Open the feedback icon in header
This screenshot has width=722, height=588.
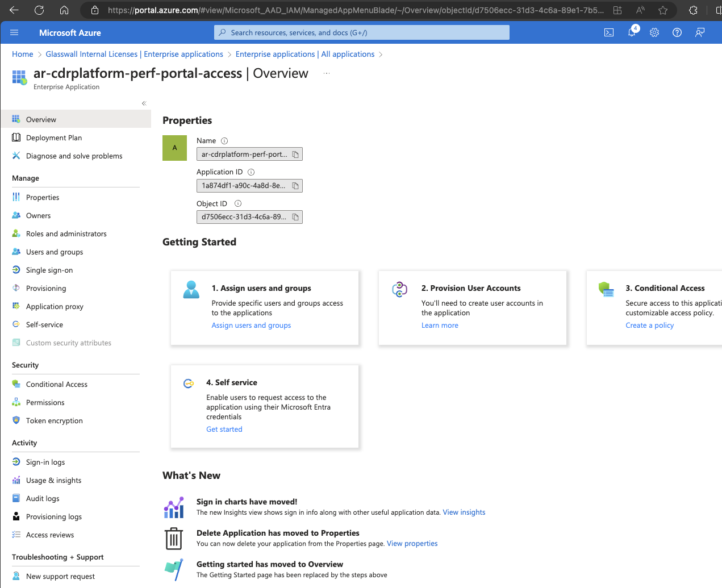click(x=700, y=33)
